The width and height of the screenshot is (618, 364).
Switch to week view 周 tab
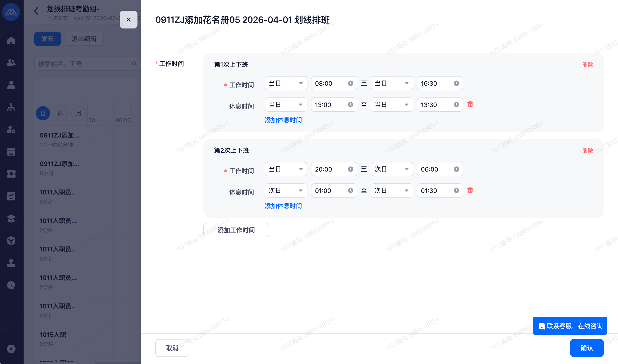tap(61, 113)
